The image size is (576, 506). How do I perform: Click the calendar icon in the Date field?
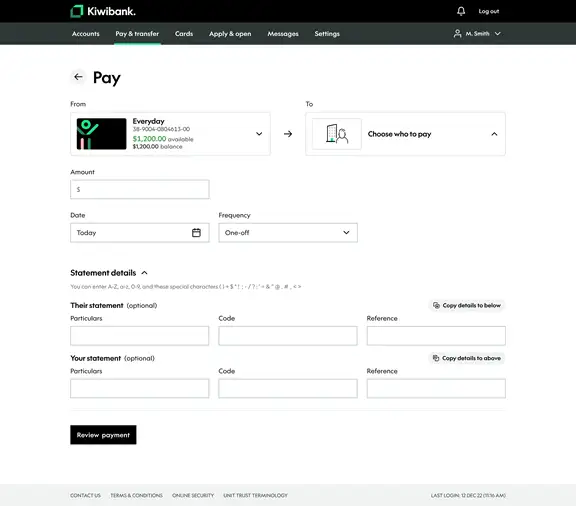(x=197, y=233)
